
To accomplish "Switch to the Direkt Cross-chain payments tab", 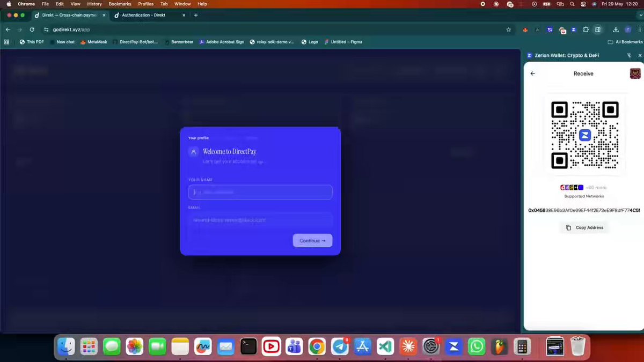I will click(x=69, y=15).
